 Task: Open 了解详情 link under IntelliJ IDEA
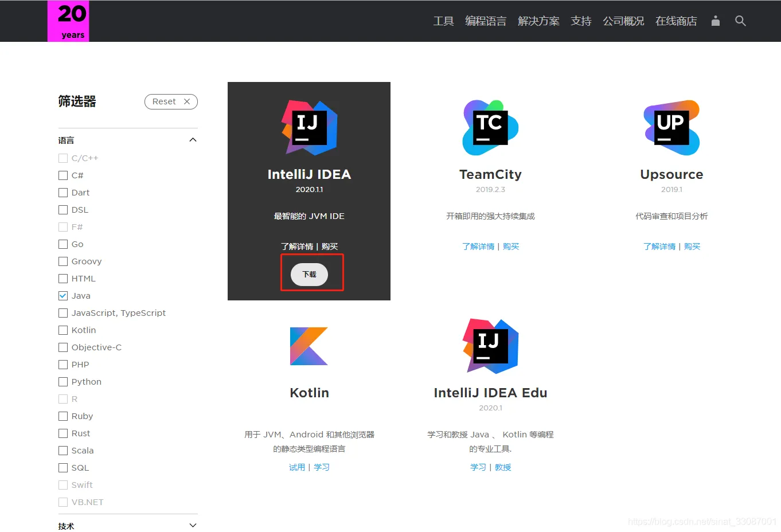pyautogui.click(x=297, y=247)
